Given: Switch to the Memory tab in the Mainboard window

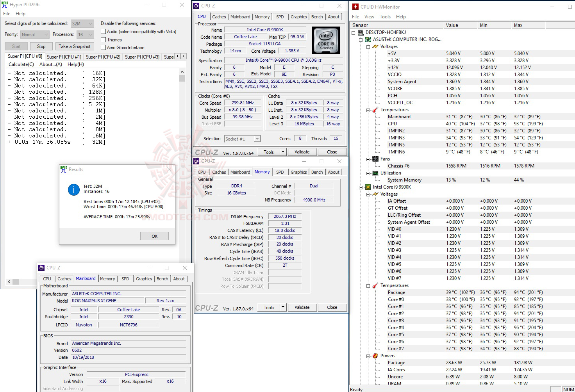Looking at the screenshot, I should [107, 278].
